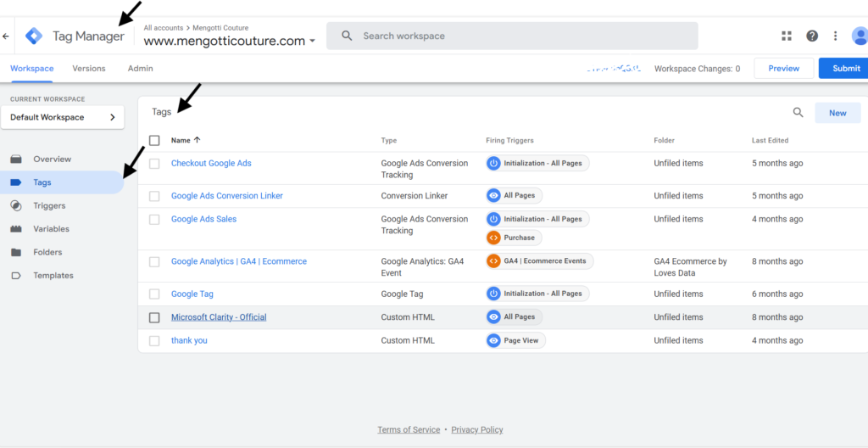Open the Google Analytics | GA4 | Ecommerce tag
868x448 pixels.
click(238, 261)
